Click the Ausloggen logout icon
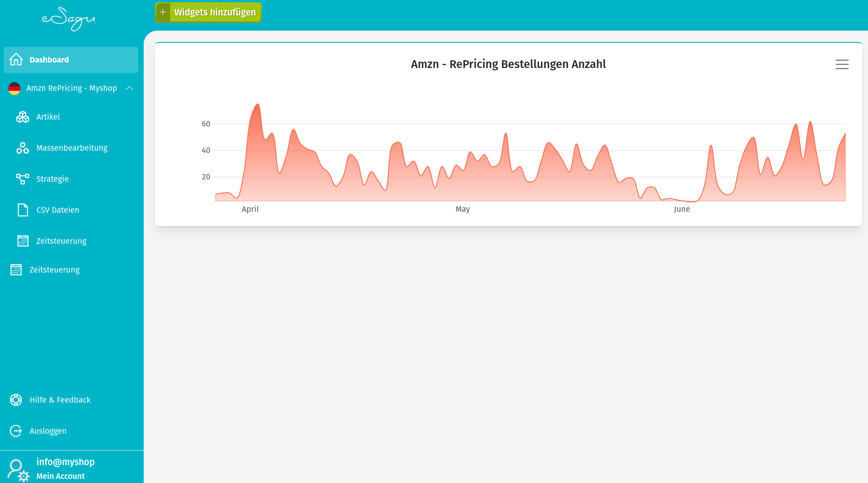Screen dimensions: 868x483 [16, 431]
